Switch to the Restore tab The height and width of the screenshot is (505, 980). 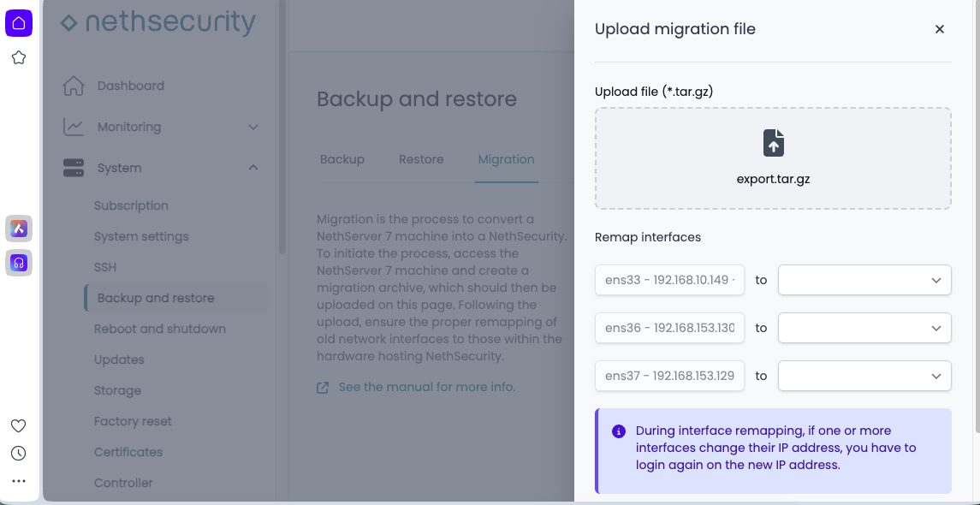coord(421,159)
